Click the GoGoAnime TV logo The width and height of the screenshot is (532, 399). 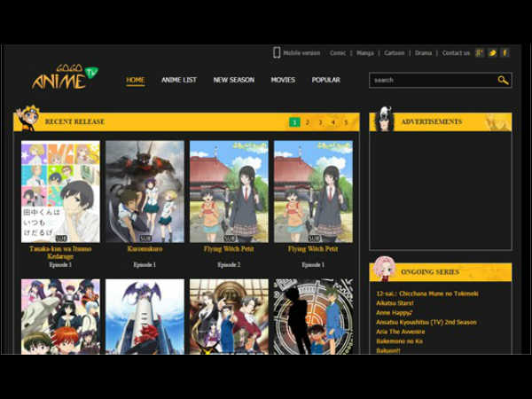coord(65,77)
